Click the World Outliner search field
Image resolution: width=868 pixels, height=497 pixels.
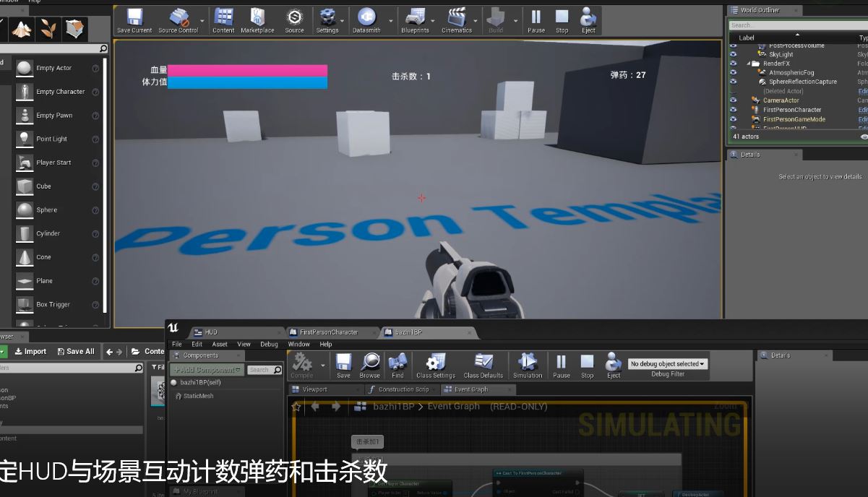coord(795,25)
